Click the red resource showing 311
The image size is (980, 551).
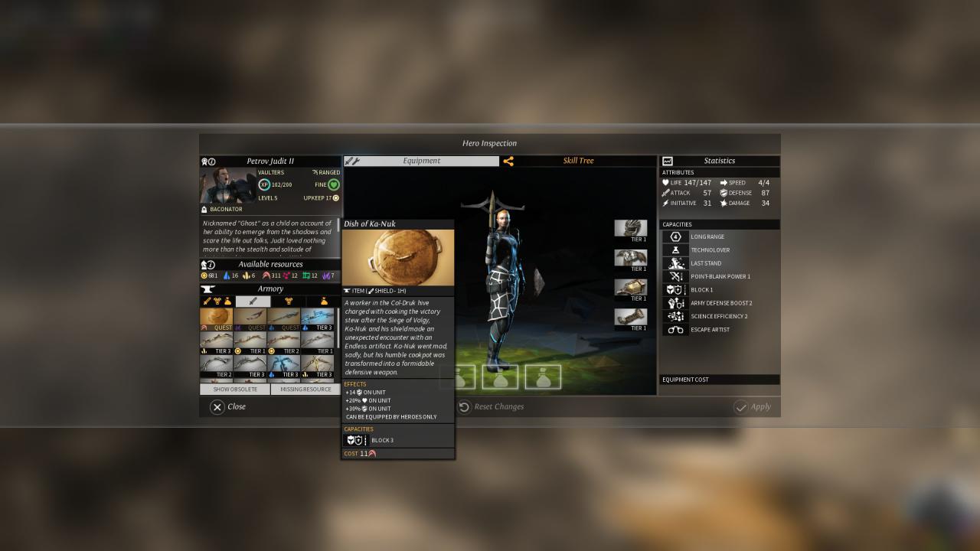click(x=272, y=275)
